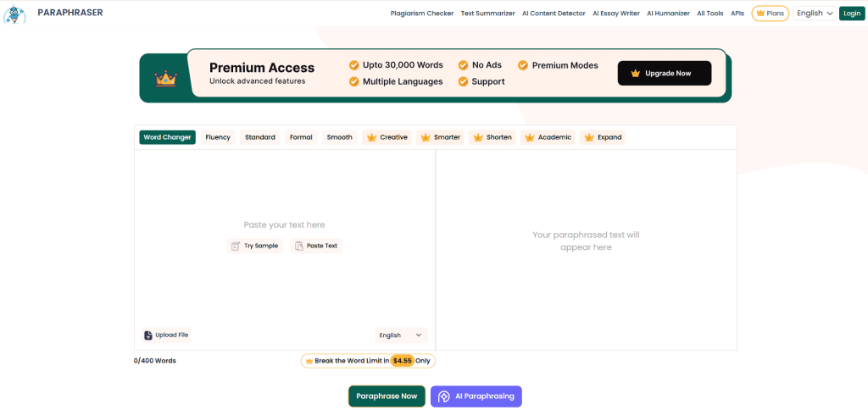Open the site language dropdown in header

(815, 14)
